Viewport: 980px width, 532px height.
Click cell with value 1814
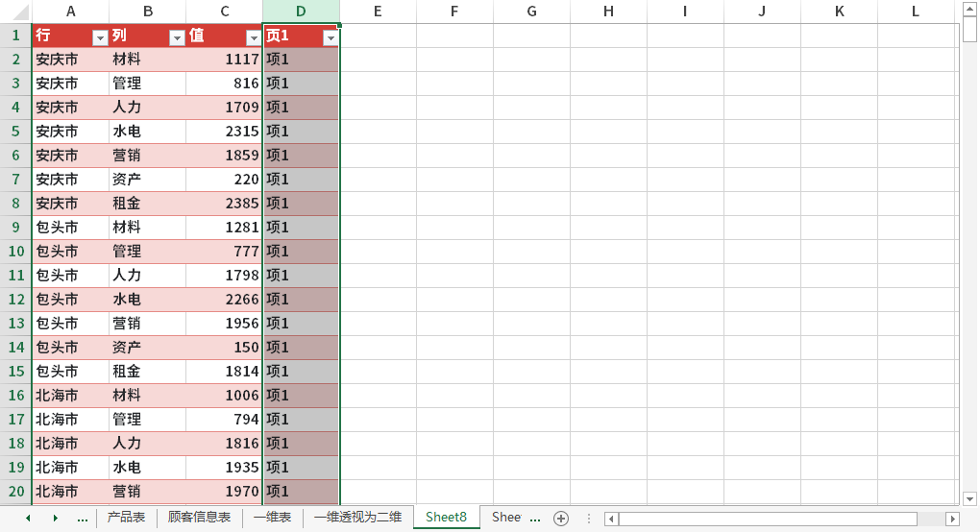[x=225, y=372]
